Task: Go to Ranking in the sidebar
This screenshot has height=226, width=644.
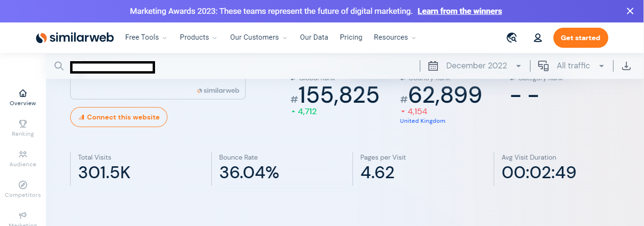Action: point(23,128)
